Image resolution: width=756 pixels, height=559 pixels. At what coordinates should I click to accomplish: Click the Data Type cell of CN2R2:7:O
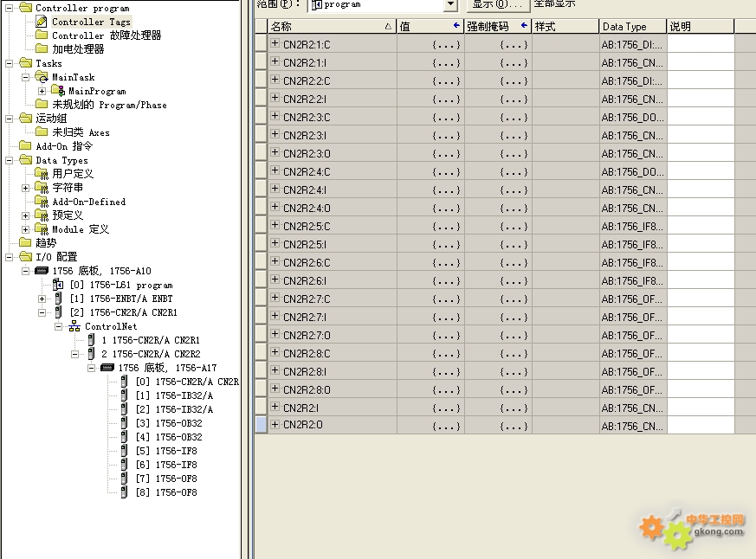click(633, 336)
